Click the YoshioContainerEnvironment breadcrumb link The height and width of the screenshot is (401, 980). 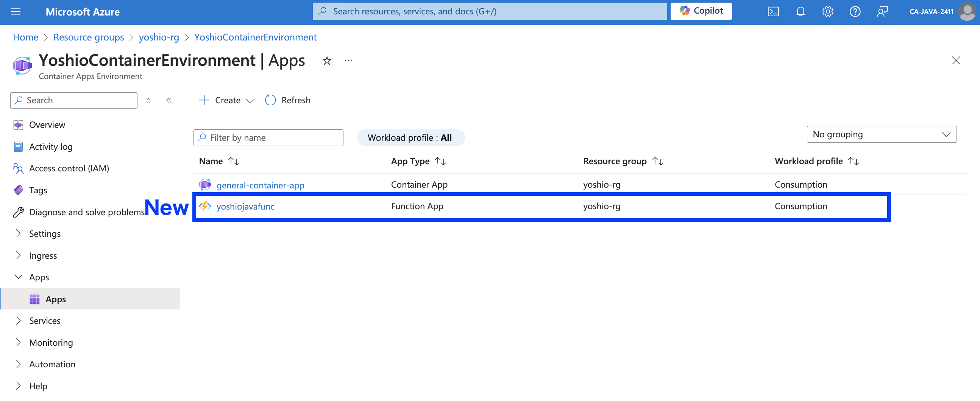pos(255,37)
